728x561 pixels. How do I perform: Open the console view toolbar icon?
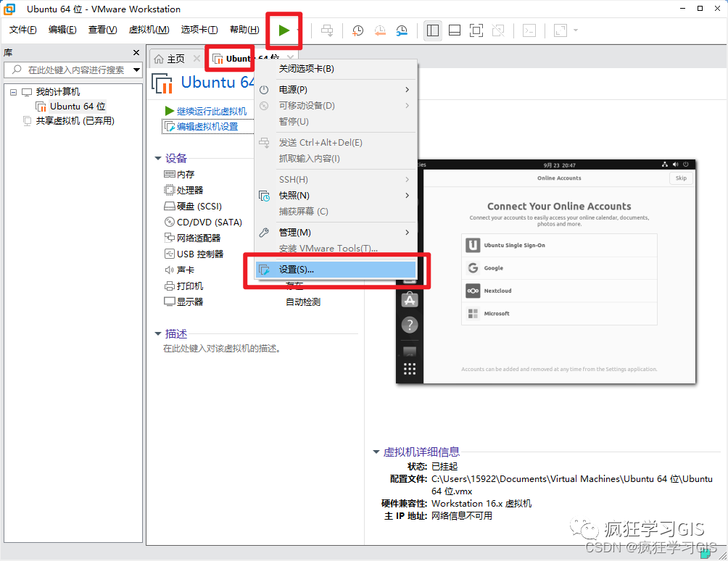(x=529, y=30)
